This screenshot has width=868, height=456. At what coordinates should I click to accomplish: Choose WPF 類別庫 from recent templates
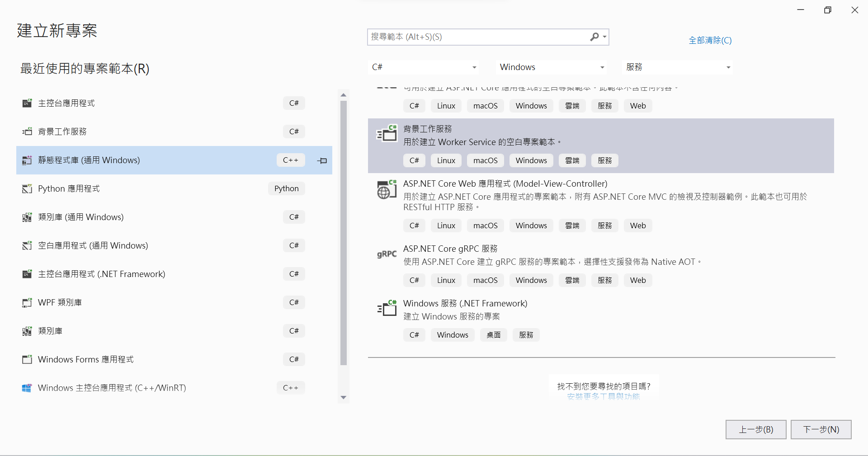coord(174,302)
